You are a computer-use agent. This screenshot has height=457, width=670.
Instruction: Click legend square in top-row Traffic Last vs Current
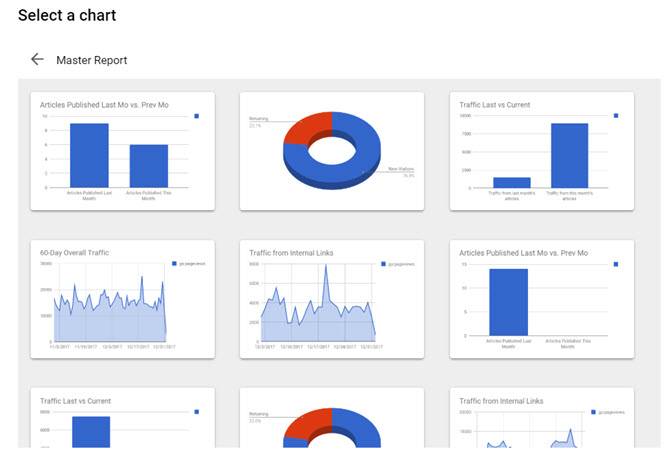(616, 116)
